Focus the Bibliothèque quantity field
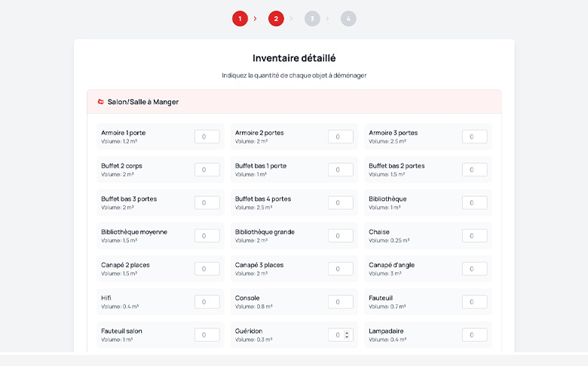Image resolution: width=588 pixels, height=366 pixels. point(474,203)
